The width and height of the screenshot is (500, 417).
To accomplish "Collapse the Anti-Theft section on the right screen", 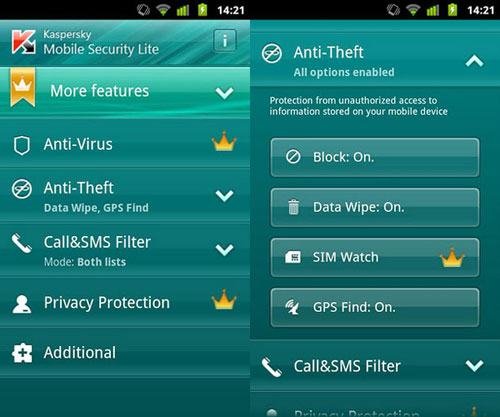I will pyautogui.click(x=475, y=61).
